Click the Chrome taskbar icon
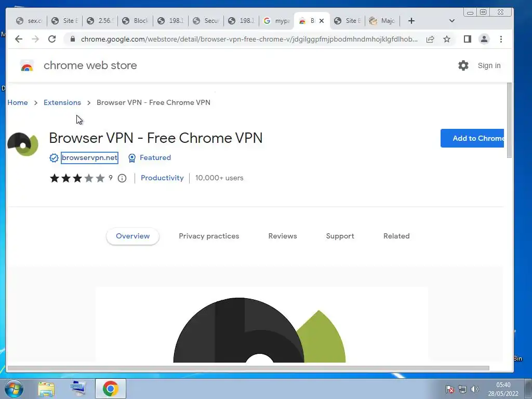 (111, 389)
